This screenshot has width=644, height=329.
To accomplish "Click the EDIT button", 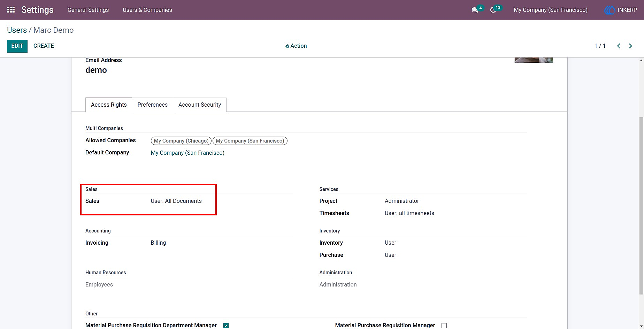I will (x=17, y=46).
